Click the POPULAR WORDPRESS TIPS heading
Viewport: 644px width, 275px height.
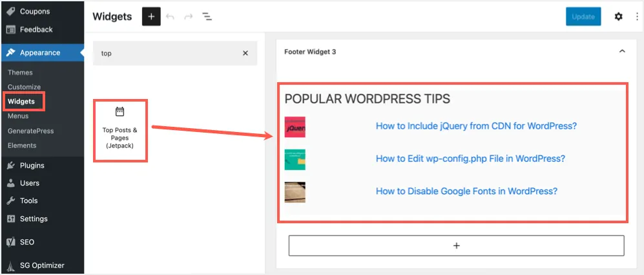[367, 99]
